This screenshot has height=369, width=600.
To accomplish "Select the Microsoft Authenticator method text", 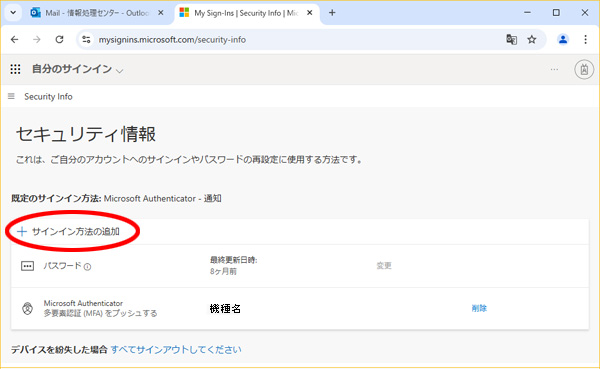I will (83, 303).
